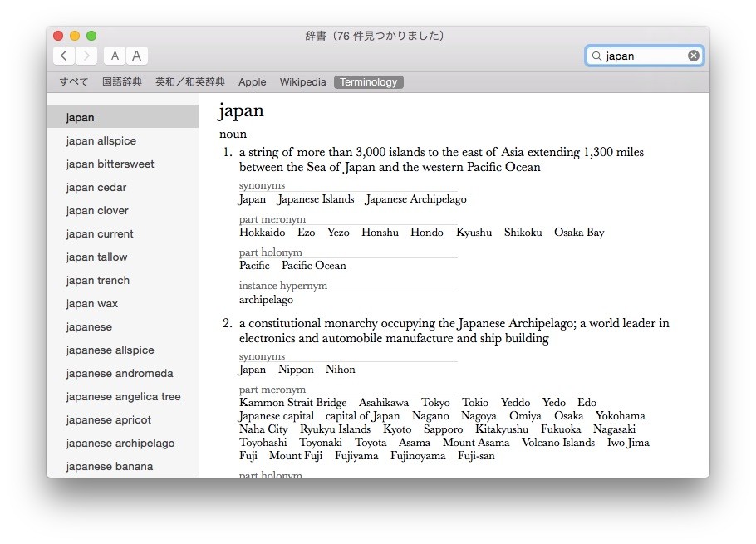This screenshot has height=544, width=756.
Task: Switch to the 英和／和英辞典 tab
Action: tap(190, 82)
